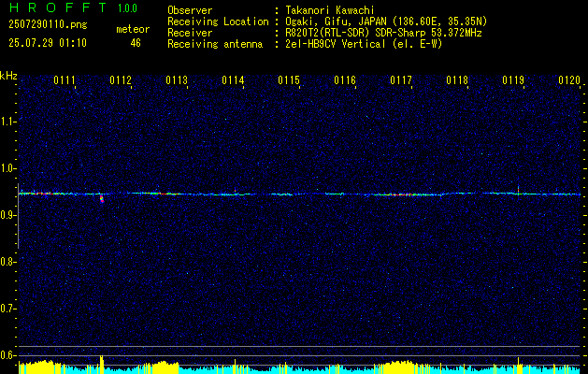Click the timestamp 25.07.29 01:10
Image resolution: width=588 pixels, height=374 pixels.
48,43
